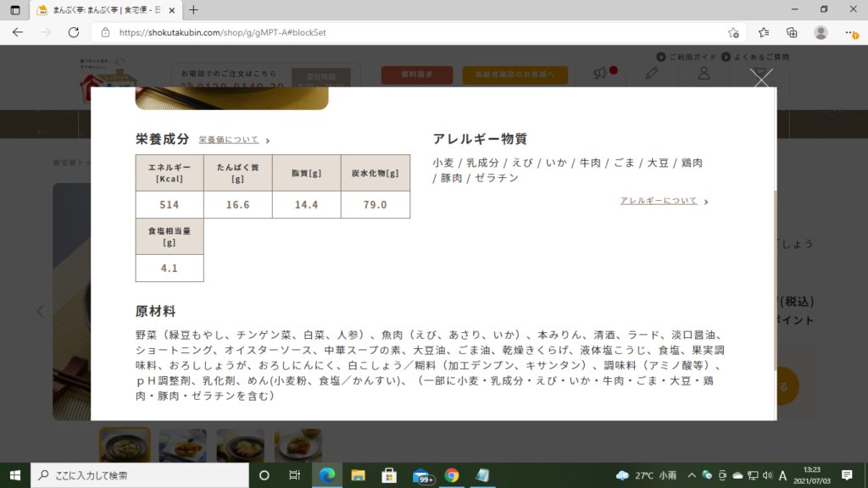
Task: Select the second dish thumbnail
Action: pyautogui.click(x=183, y=445)
